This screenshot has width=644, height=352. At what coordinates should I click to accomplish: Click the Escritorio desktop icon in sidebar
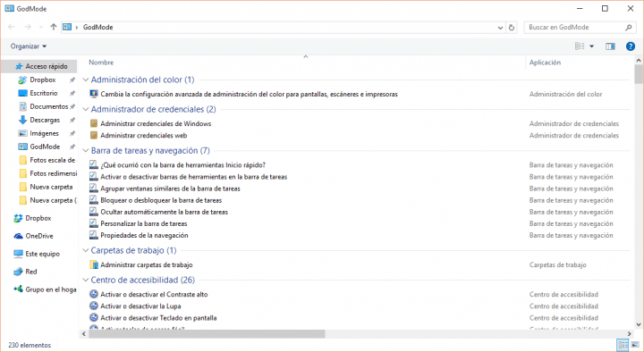click(22, 93)
